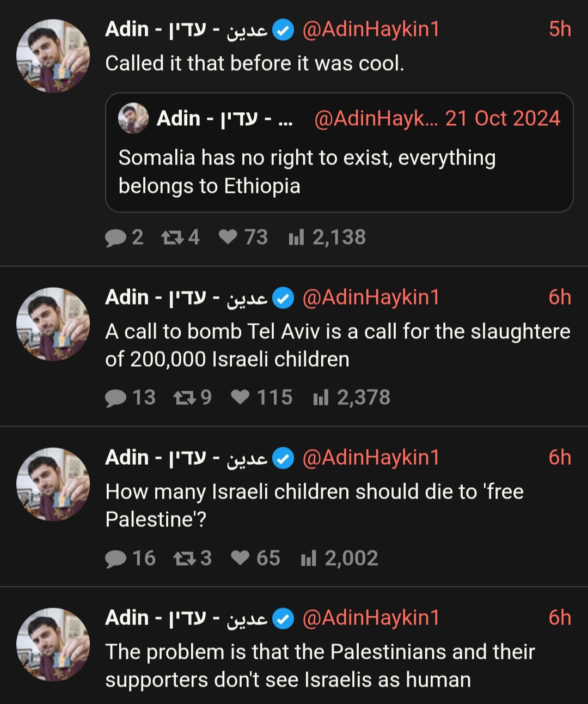Open the profile picture on the top tweet

pos(53,56)
